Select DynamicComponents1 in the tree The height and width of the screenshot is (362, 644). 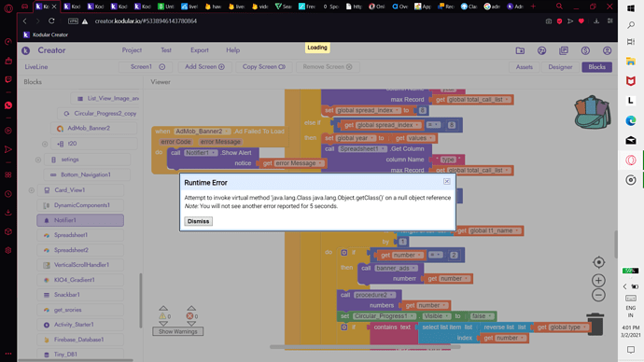(x=80, y=205)
